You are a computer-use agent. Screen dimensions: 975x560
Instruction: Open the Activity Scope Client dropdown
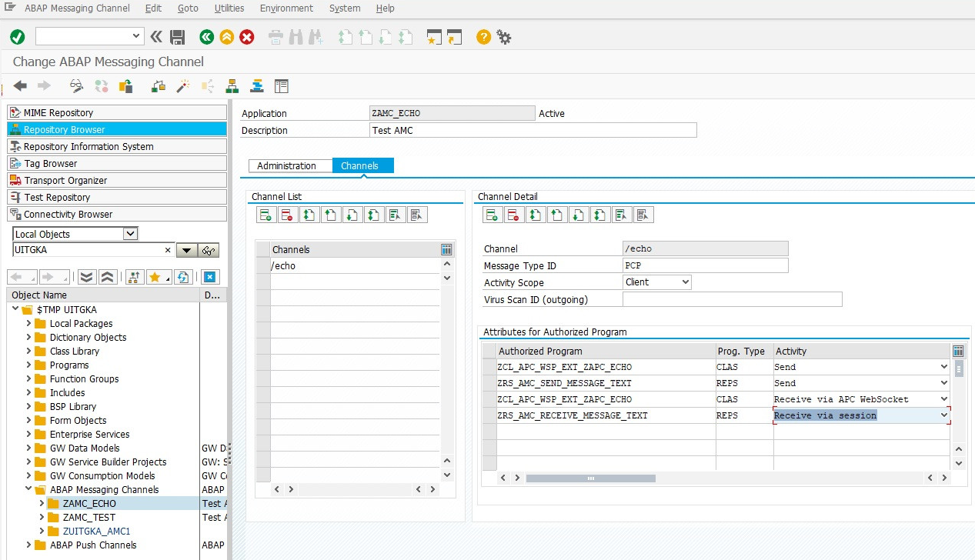(x=685, y=282)
